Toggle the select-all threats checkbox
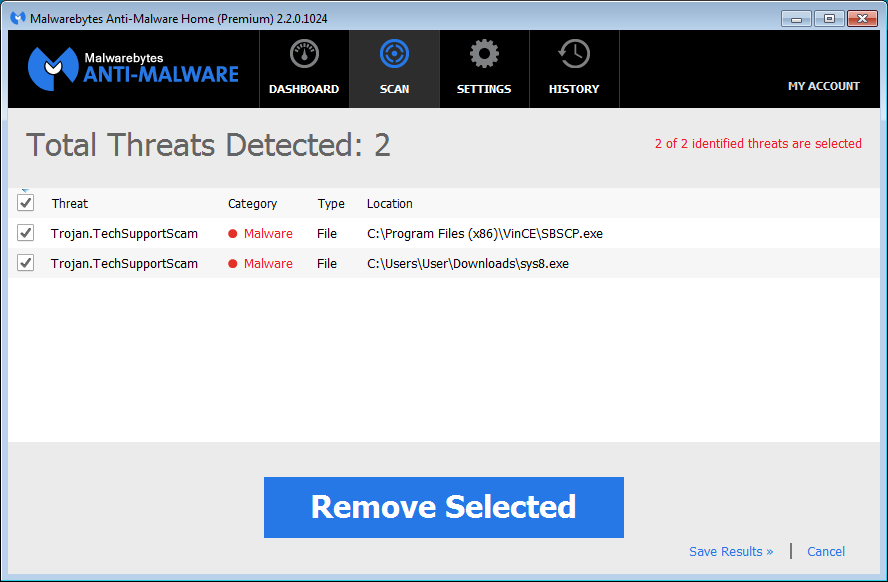The height and width of the screenshot is (582, 888). coord(26,203)
